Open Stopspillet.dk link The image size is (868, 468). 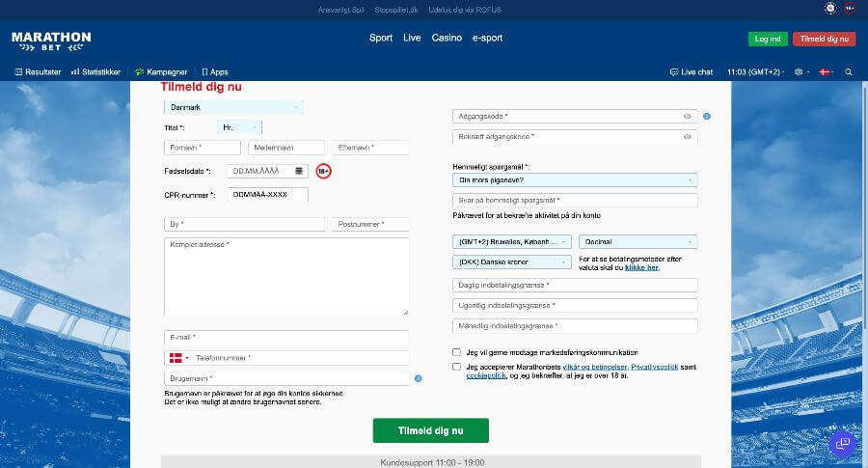click(396, 10)
